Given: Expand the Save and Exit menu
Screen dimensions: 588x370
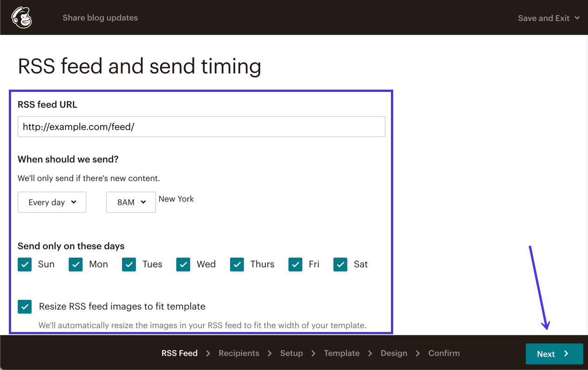Looking at the screenshot, I should (549, 18).
